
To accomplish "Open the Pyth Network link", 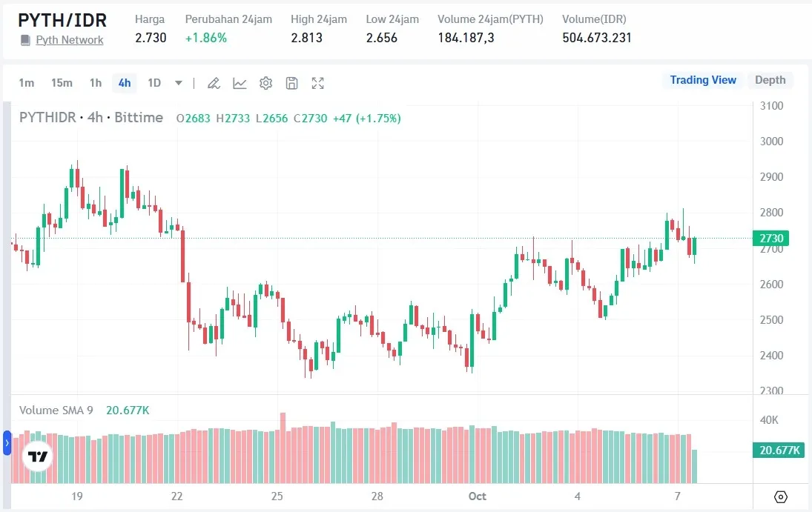I will (70, 40).
